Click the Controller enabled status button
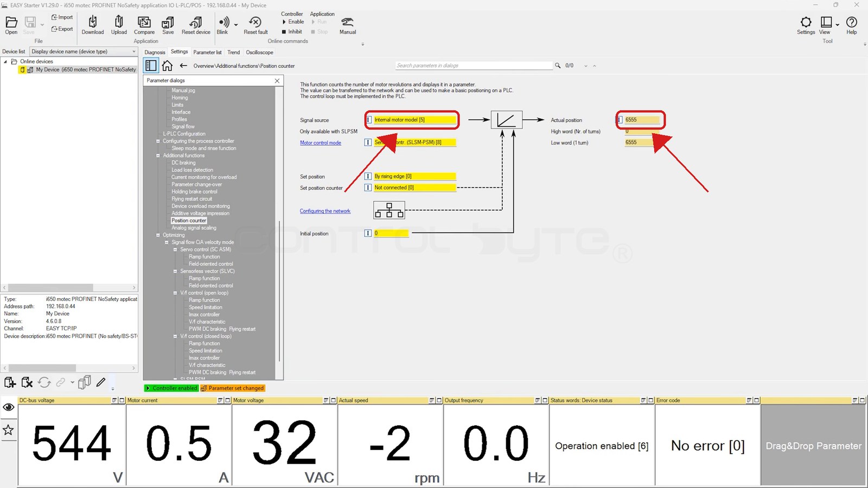The image size is (868, 488). click(x=171, y=388)
